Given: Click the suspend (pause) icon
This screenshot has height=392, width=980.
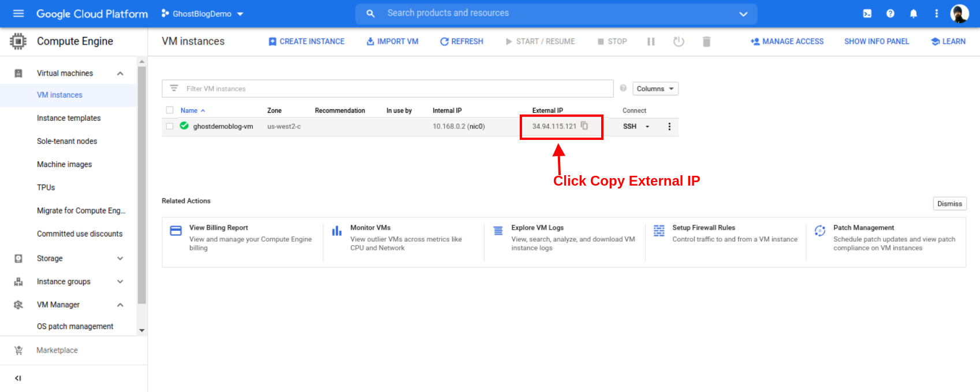Looking at the screenshot, I should pos(651,42).
